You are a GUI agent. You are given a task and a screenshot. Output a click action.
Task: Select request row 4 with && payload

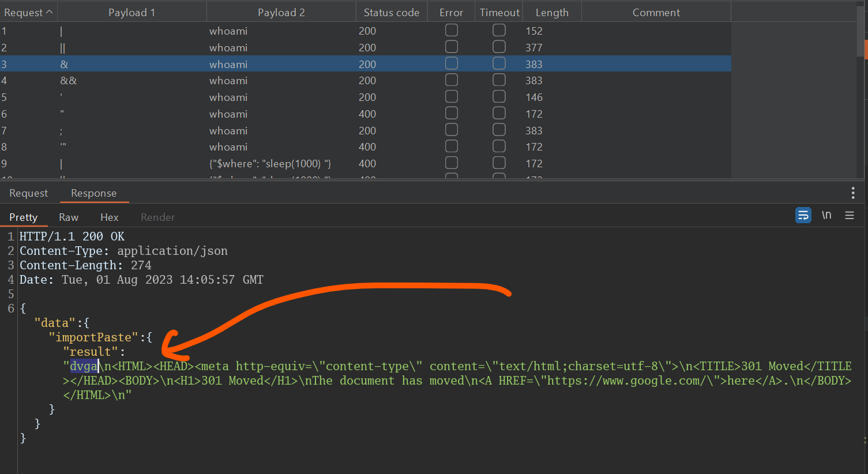[366, 80]
